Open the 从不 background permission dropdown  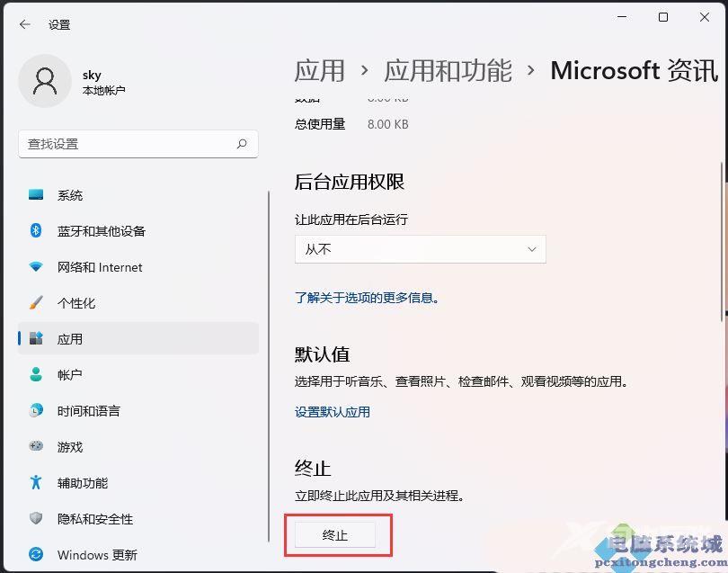pos(421,249)
